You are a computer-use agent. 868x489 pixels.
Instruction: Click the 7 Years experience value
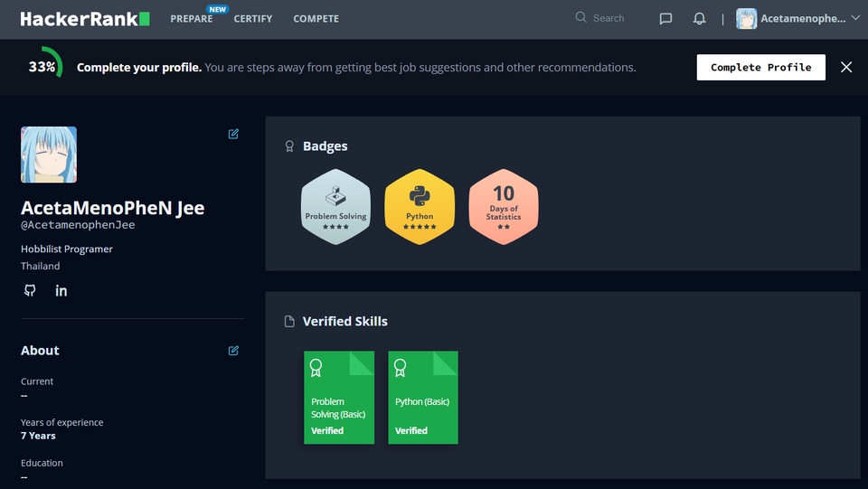point(38,436)
